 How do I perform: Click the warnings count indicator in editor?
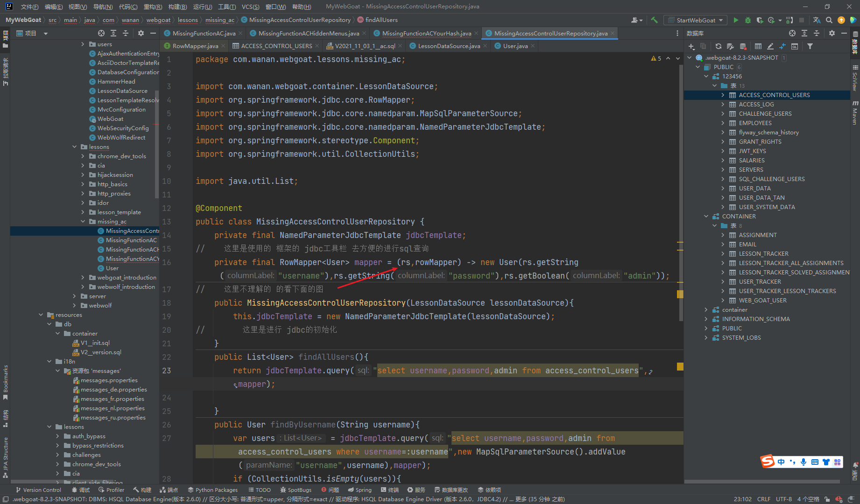coord(656,59)
